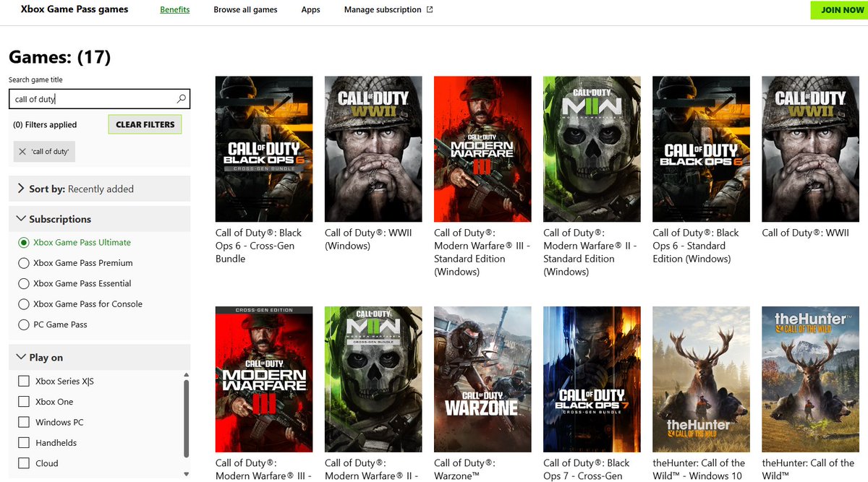Image resolution: width=868 pixels, height=482 pixels.
Task: Click 'Modern Warfare® II - Standard Edition (Windows)' title
Action: pyautogui.click(x=590, y=252)
